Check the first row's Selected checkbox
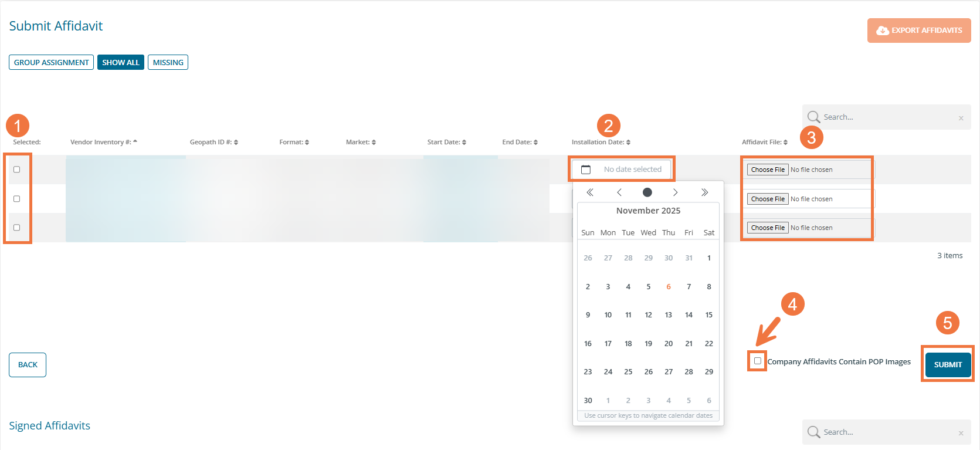Screen dimensions: 980x450 click(x=17, y=170)
